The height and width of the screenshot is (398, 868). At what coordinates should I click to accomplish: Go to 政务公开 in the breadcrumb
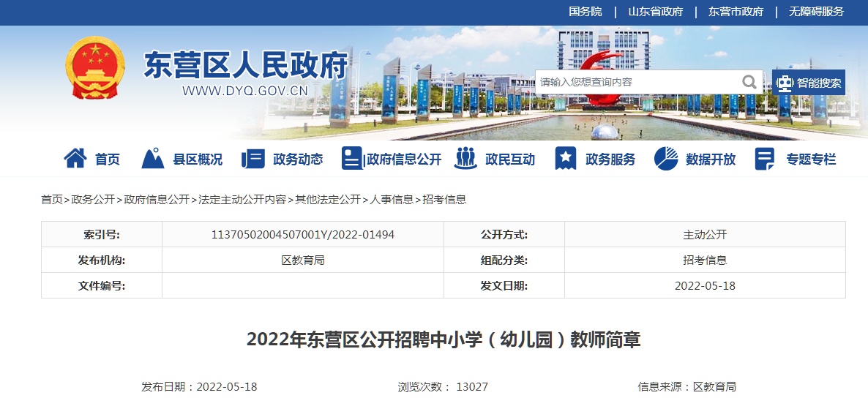tap(93, 200)
